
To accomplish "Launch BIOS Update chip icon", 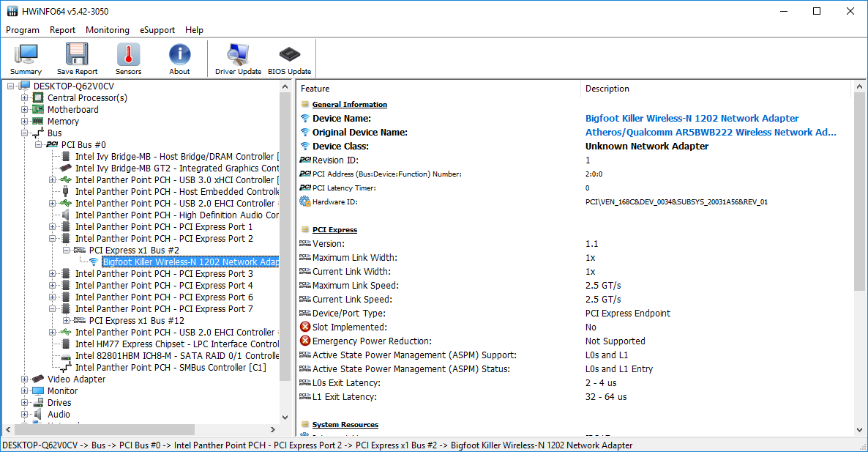I will point(290,54).
